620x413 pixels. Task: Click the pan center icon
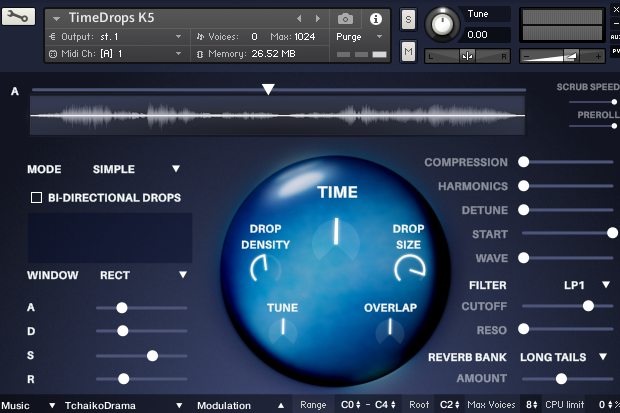click(x=467, y=56)
